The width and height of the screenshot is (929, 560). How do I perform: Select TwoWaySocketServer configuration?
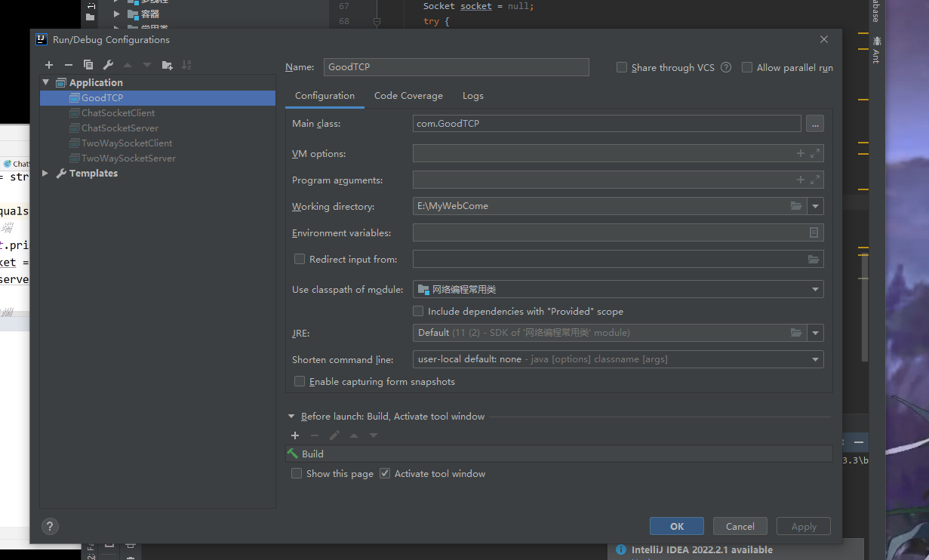coord(158,158)
